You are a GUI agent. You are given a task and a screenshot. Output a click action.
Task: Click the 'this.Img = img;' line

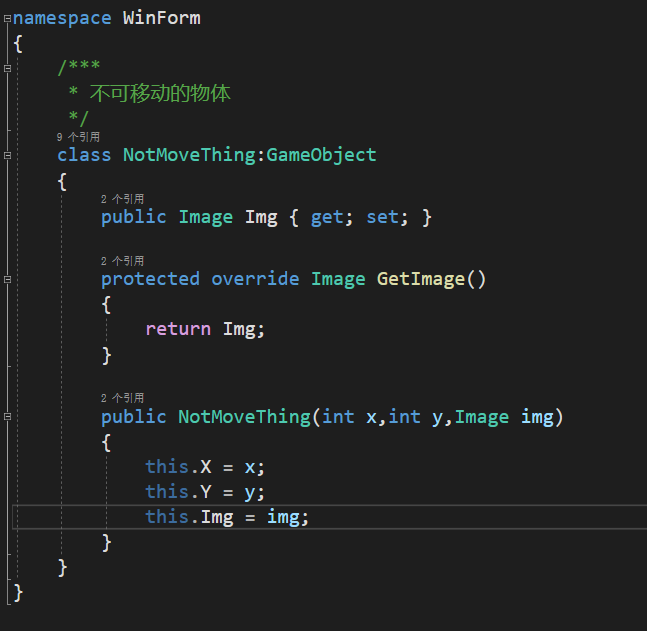tap(227, 517)
